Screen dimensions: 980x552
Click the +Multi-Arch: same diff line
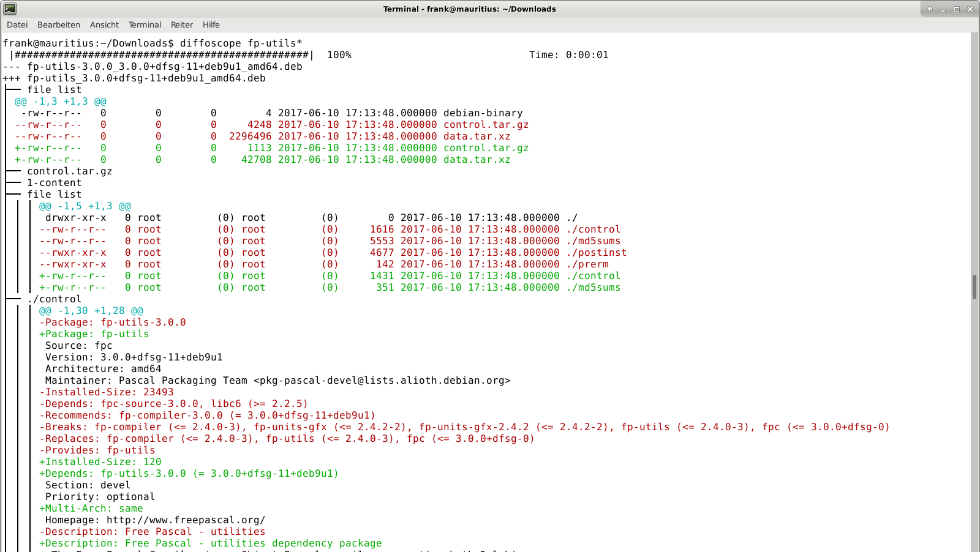click(91, 508)
